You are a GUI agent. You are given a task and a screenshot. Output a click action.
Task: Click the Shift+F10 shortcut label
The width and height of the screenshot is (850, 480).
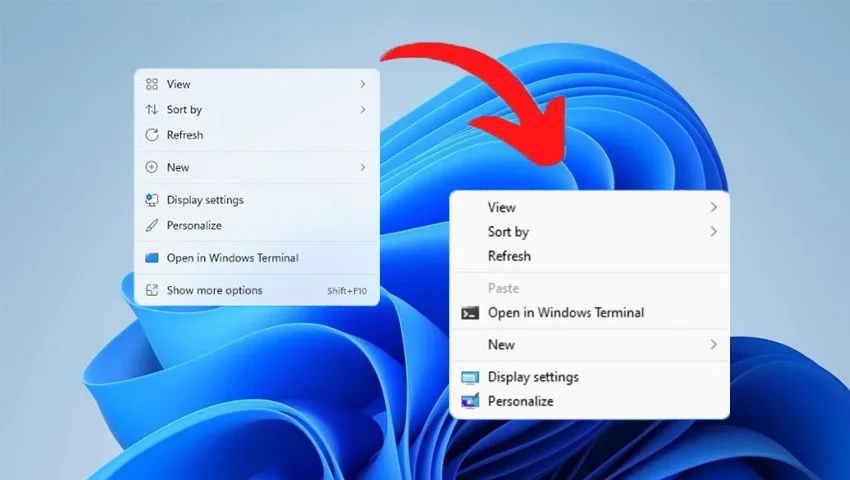[347, 291]
